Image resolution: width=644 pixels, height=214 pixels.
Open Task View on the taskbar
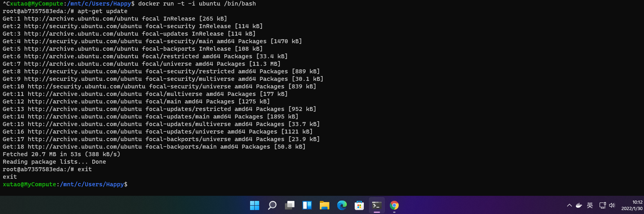pyautogui.click(x=290, y=205)
